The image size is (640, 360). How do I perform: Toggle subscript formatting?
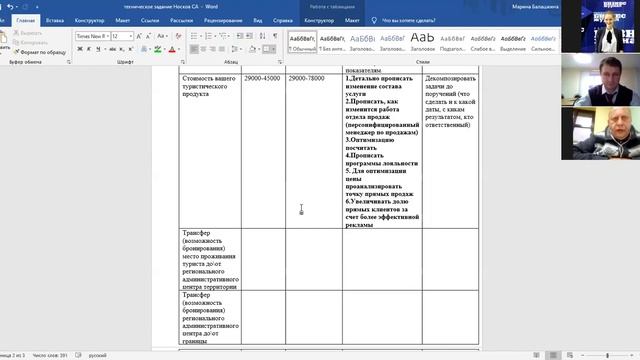(x=122, y=49)
